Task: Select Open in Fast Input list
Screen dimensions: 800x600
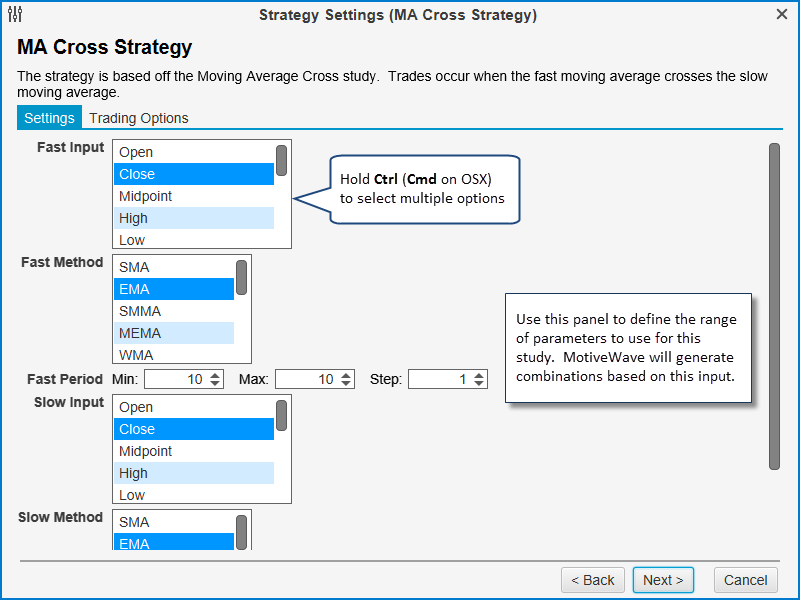Action: point(193,152)
